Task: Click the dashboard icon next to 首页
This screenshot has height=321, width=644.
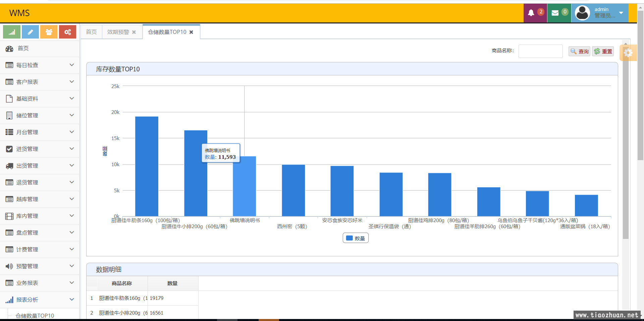Action: [x=9, y=49]
